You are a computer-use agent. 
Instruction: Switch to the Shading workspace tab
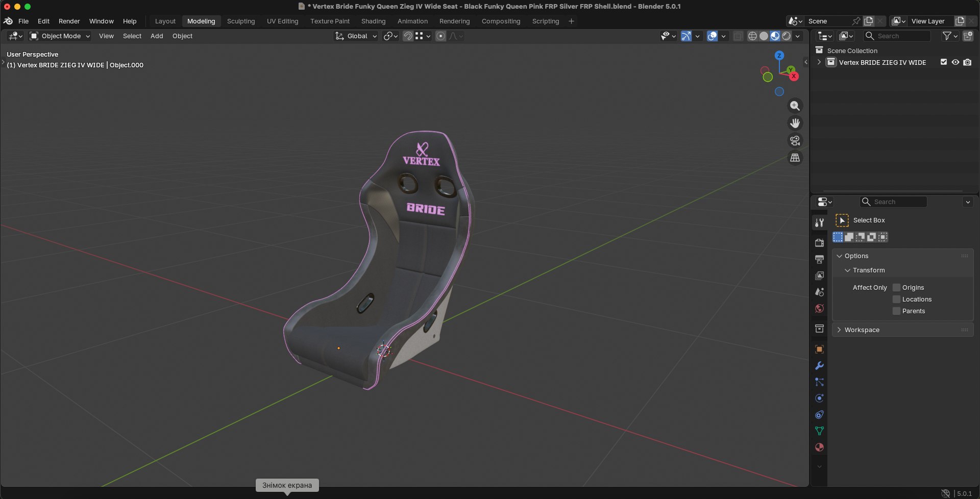click(373, 21)
